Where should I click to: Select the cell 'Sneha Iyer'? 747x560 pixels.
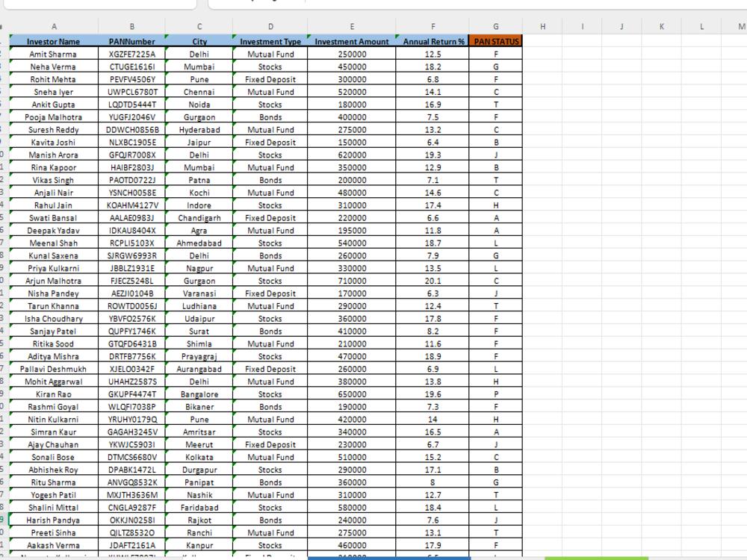(54, 92)
